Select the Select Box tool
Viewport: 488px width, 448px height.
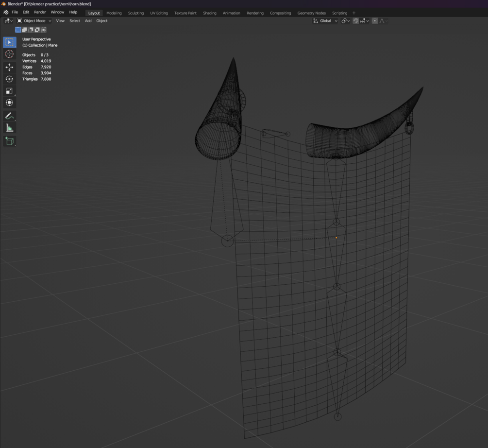pos(9,42)
